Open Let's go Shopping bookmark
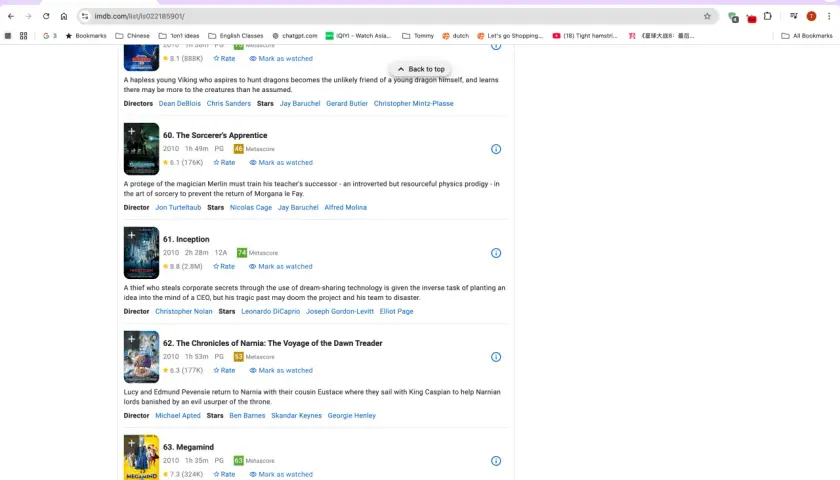 tap(510, 35)
